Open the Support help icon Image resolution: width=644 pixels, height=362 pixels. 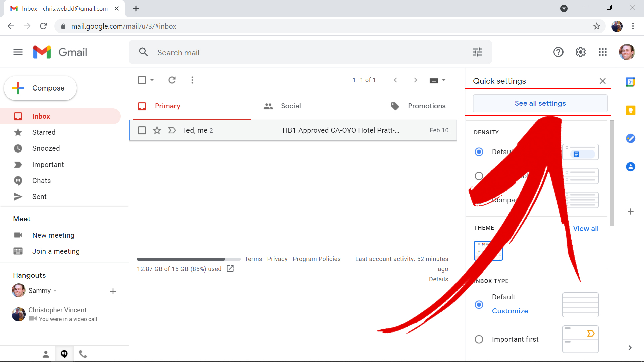(558, 52)
